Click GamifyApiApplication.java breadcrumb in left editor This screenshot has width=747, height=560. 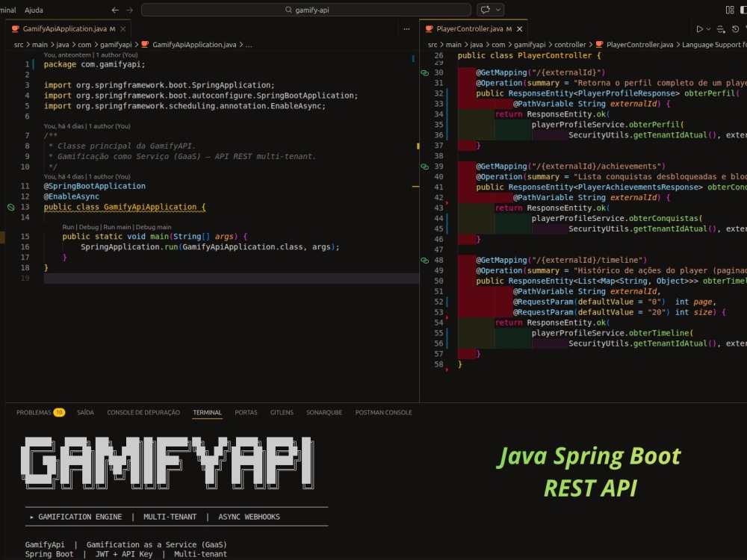coord(194,45)
